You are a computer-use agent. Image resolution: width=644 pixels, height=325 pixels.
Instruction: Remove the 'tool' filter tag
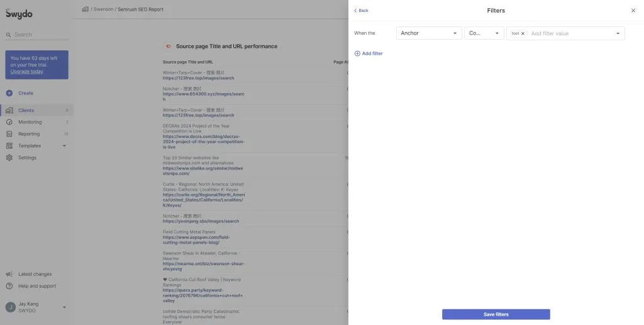pyautogui.click(x=523, y=34)
